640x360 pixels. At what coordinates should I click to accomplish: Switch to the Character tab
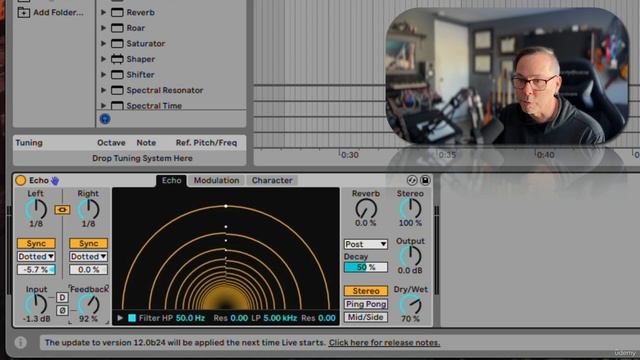click(272, 180)
